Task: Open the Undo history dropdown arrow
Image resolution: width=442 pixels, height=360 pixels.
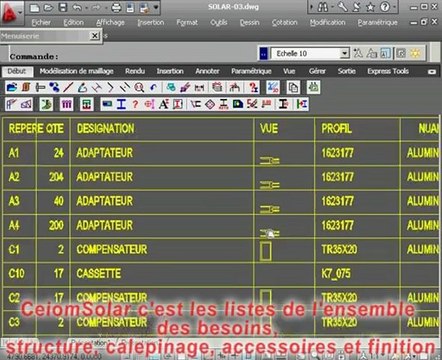Action: click(86, 8)
